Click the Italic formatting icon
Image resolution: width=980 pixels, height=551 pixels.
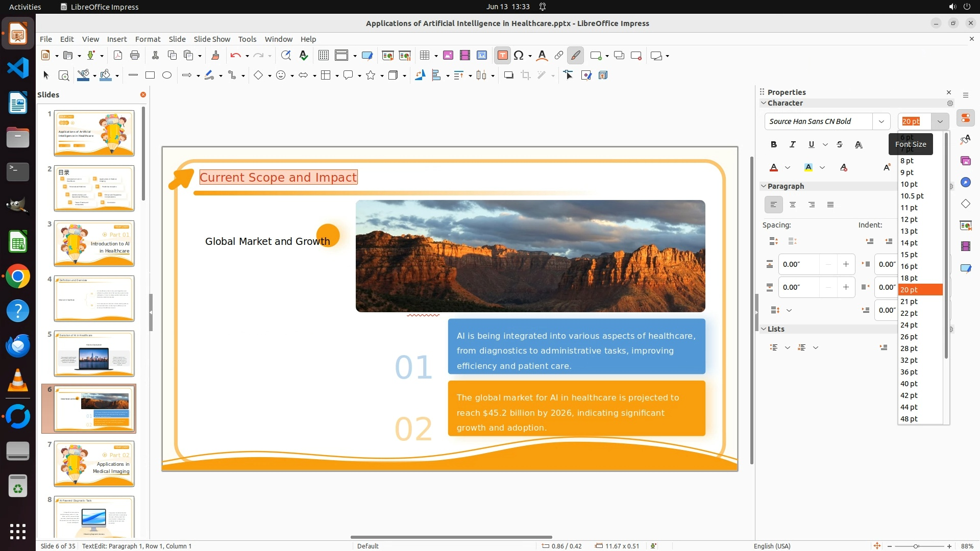click(792, 145)
